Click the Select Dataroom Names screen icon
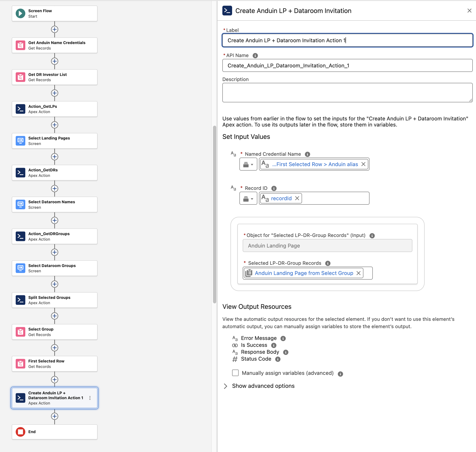Screen dimensions: 476x452 click(x=21, y=204)
